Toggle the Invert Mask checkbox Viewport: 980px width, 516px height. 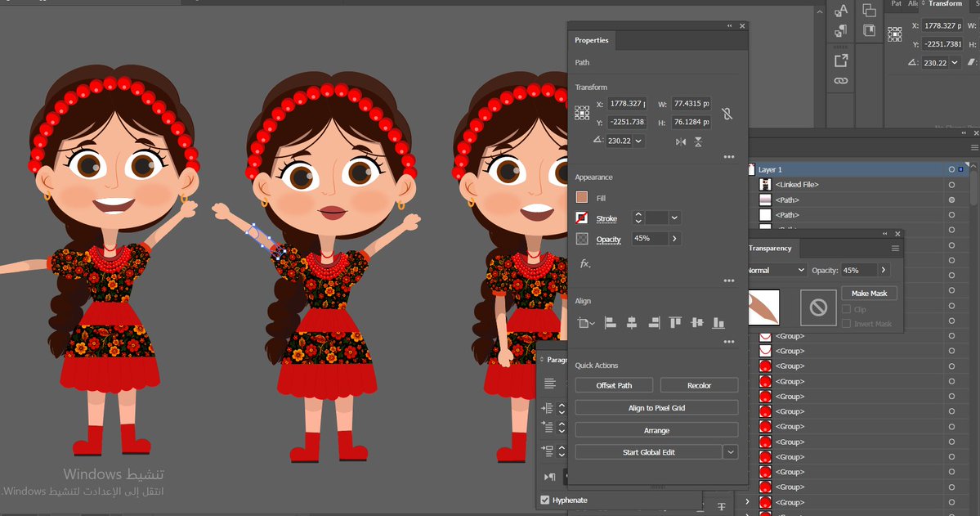click(846, 323)
